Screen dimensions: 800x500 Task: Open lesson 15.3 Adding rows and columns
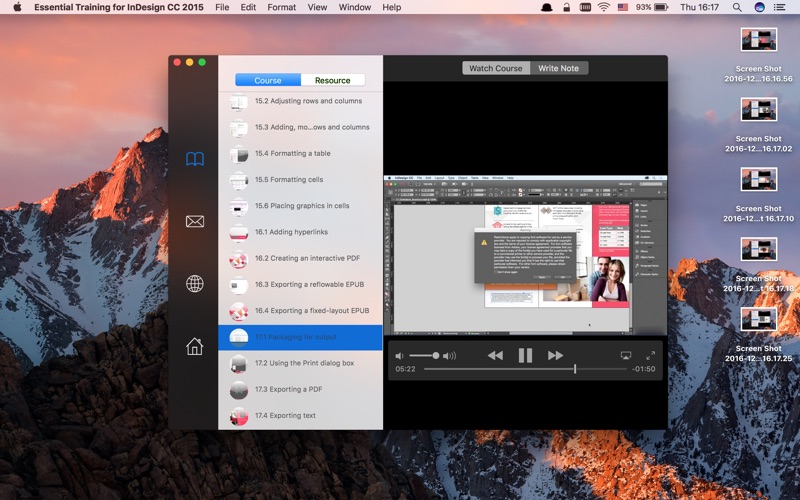click(301, 127)
